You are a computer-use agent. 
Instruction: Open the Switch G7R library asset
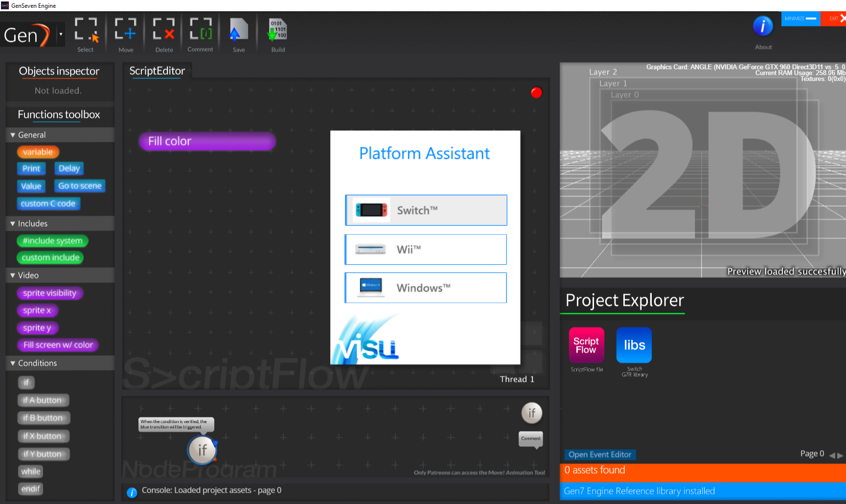tap(634, 345)
